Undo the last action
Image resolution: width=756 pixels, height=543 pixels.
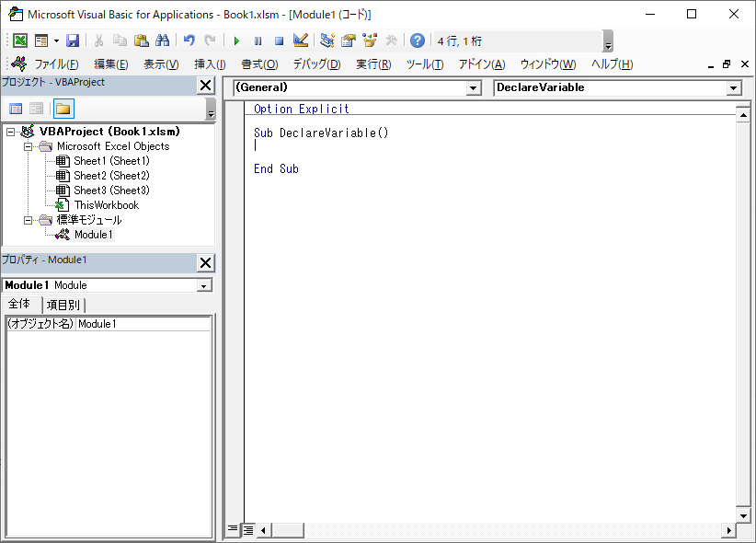click(189, 40)
